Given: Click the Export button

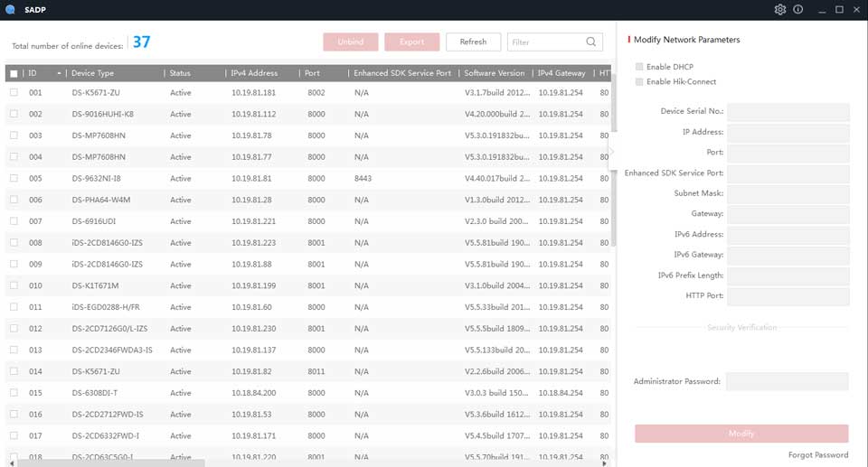Looking at the screenshot, I should (411, 42).
